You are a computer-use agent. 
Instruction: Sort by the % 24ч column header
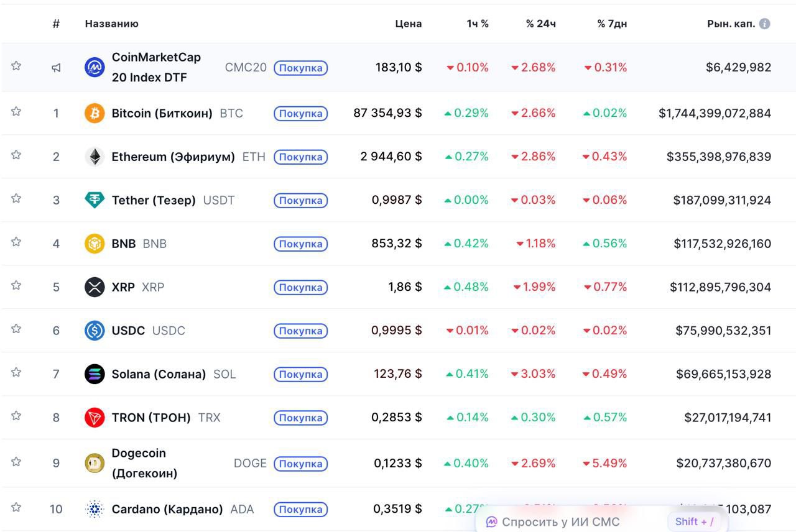540,24
